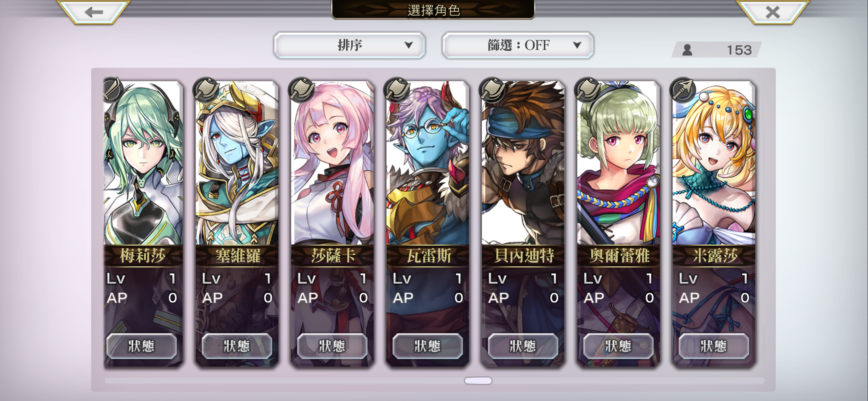Click the 塞維羅 name label

(237, 256)
